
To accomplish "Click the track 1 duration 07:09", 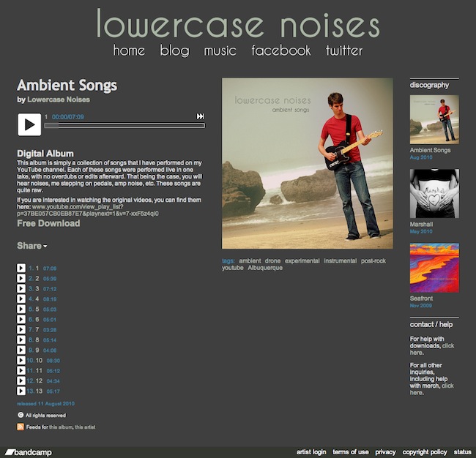I will 50,269.
